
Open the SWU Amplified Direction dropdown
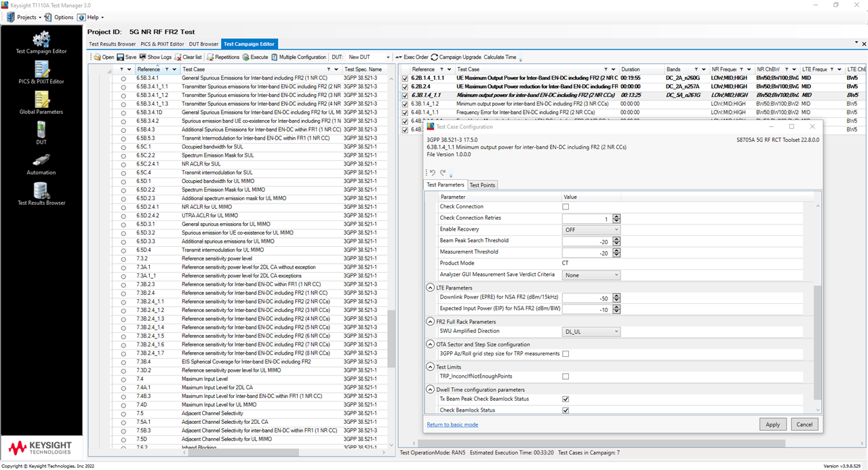[591, 332]
